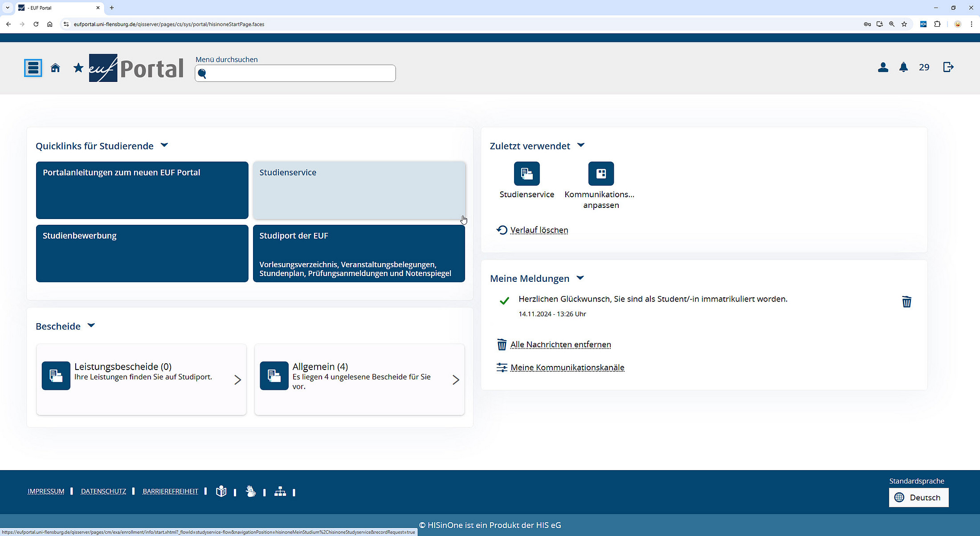Open favorites star icon

click(x=78, y=68)
